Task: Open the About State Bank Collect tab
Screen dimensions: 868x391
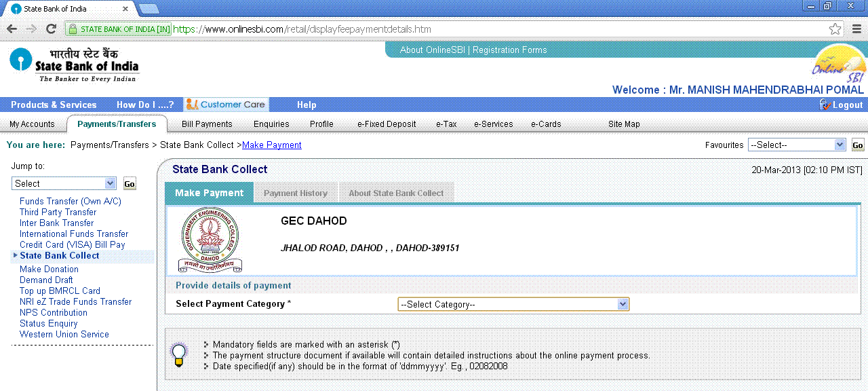Action: 396,193
